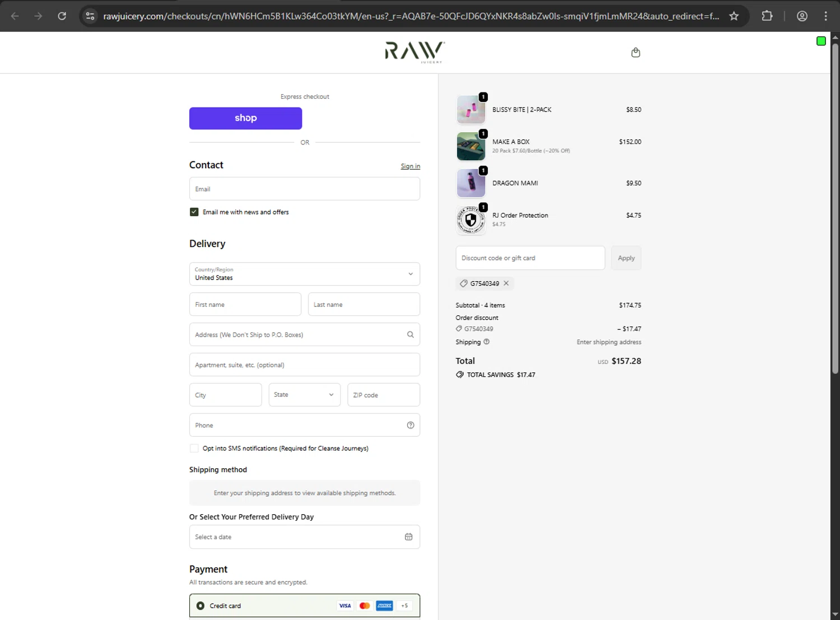
Task: Click the shipping info question-mark icon
Action: (486, 342)
